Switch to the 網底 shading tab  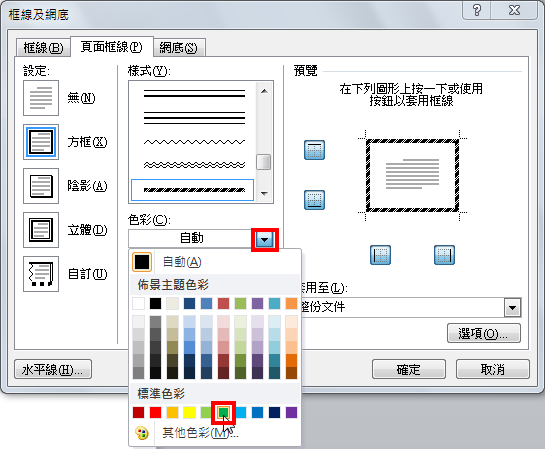(x=178, y=48)
